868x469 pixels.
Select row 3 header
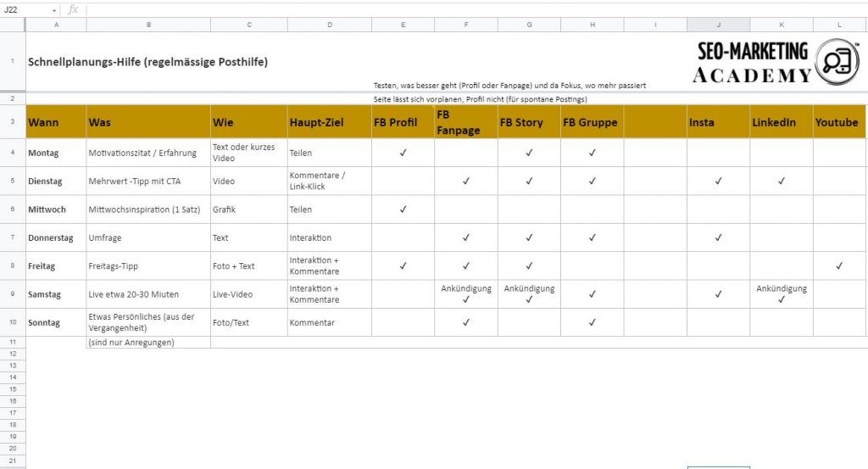pos(12,121)
